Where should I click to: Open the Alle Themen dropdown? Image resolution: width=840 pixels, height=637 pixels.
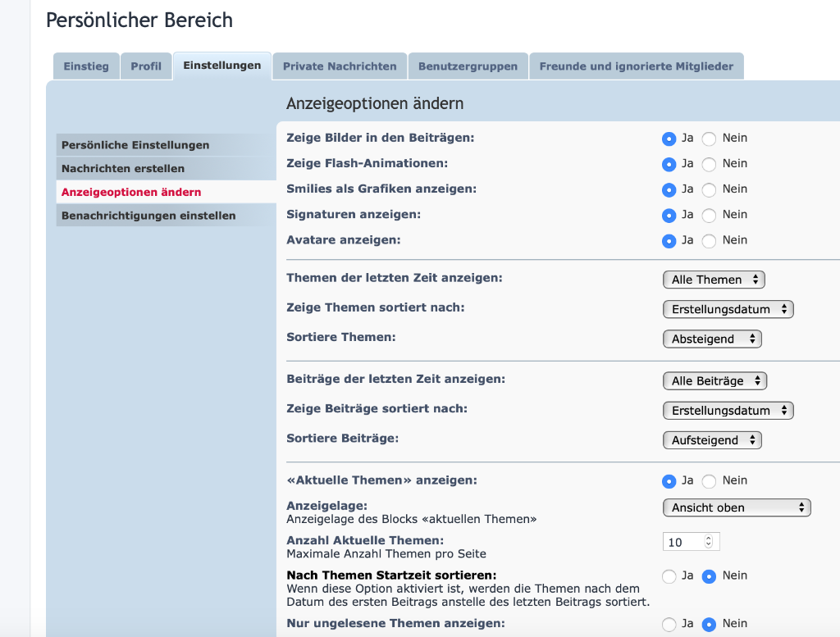pos(714,280)
